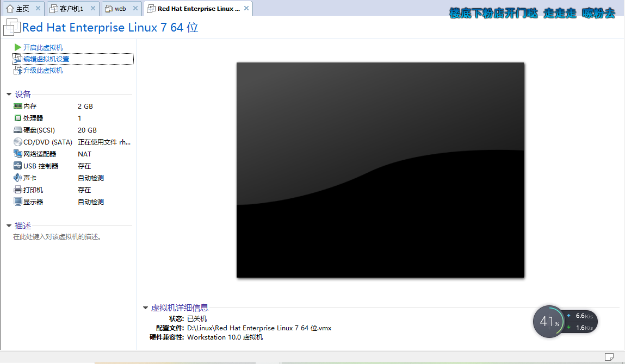The width and height of the screenshot is (625, 364).
Task: Click the message log icon in status bar
Action: click(609, 357)
